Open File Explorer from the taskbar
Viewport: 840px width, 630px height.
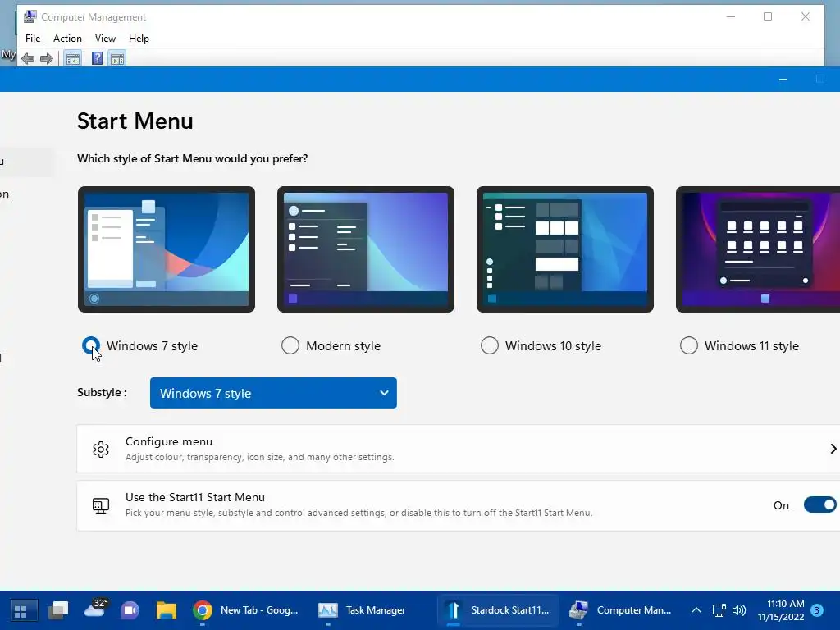coord(167,610)
